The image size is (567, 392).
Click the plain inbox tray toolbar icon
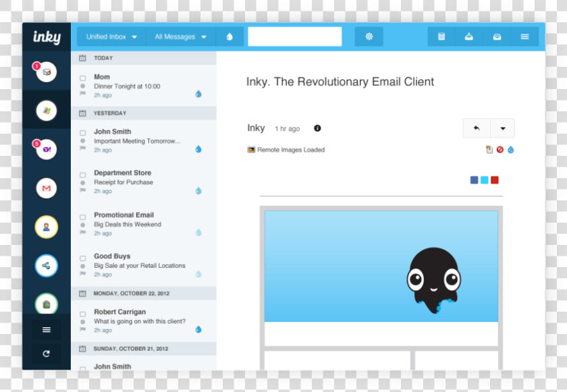tap(497, 36)
